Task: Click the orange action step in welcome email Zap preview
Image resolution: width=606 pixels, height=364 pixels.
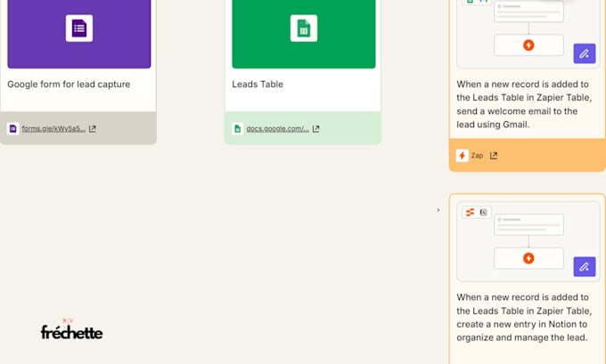Action: point(528,45)
